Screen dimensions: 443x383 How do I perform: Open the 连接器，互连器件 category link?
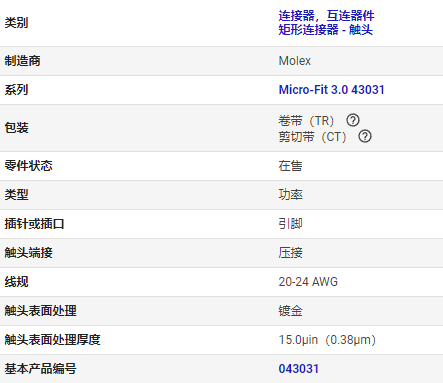click(x=326, y=16)
